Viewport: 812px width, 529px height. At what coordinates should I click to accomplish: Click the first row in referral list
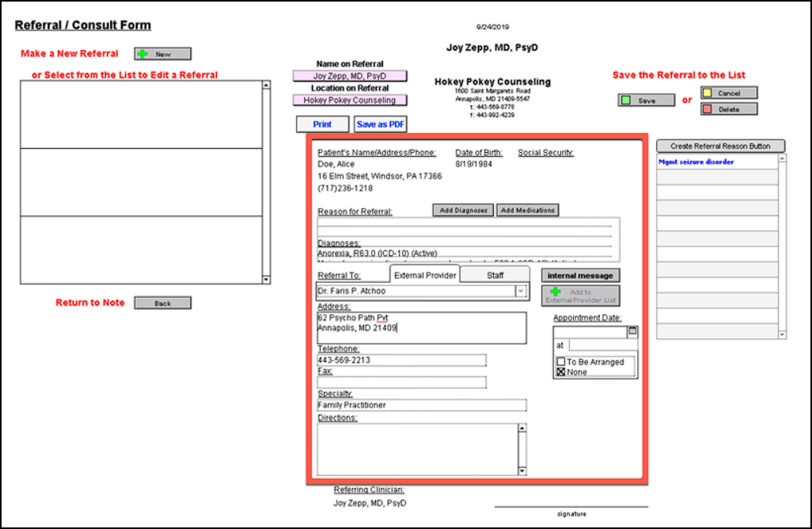[x=142, y=115]
